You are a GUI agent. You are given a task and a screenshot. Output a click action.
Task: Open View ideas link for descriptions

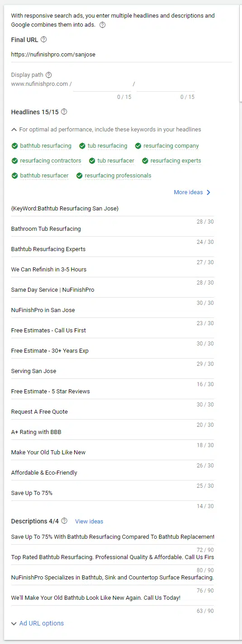pos(89,521)
